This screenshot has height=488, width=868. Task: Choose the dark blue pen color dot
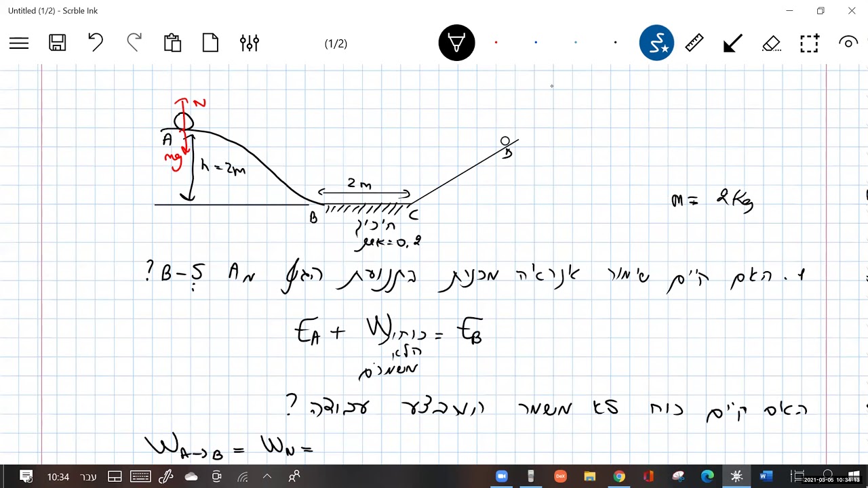point(536,43)
